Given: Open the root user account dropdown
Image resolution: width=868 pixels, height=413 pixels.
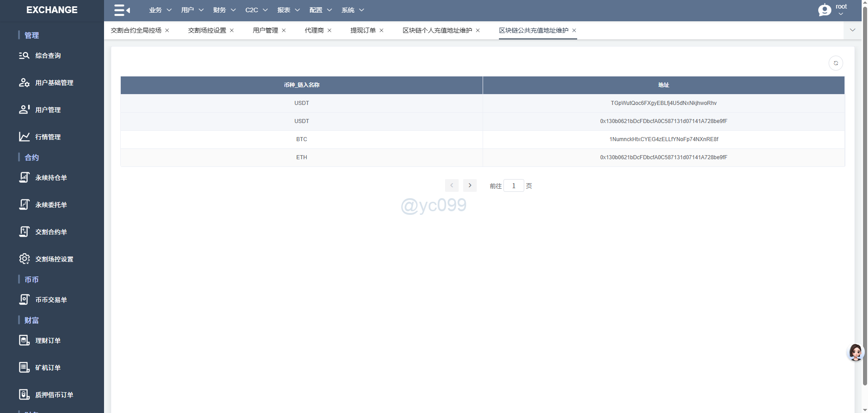Looking at the screenshot, I should point(833,9).
